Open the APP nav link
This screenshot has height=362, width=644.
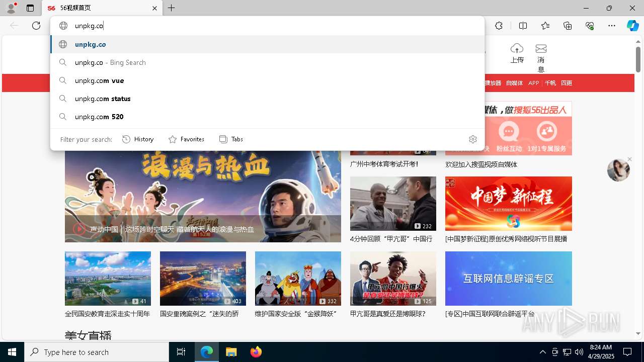tap(534, 83)
